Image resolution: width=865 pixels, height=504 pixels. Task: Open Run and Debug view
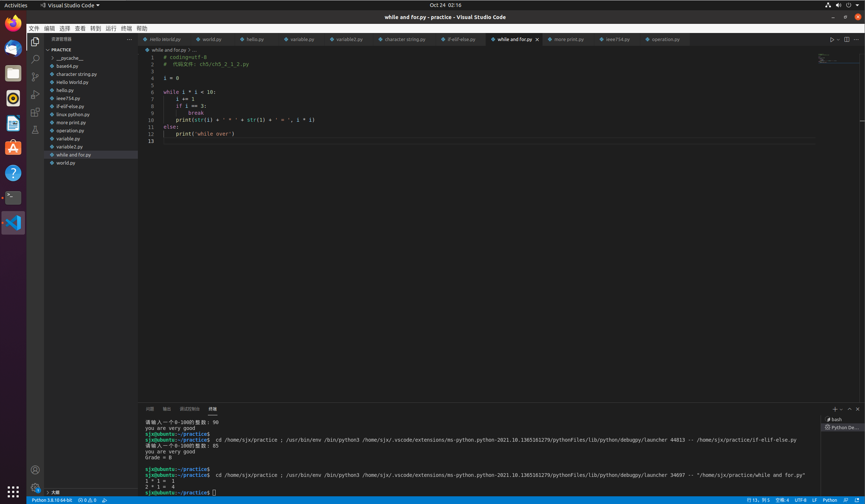coord(35,95)
